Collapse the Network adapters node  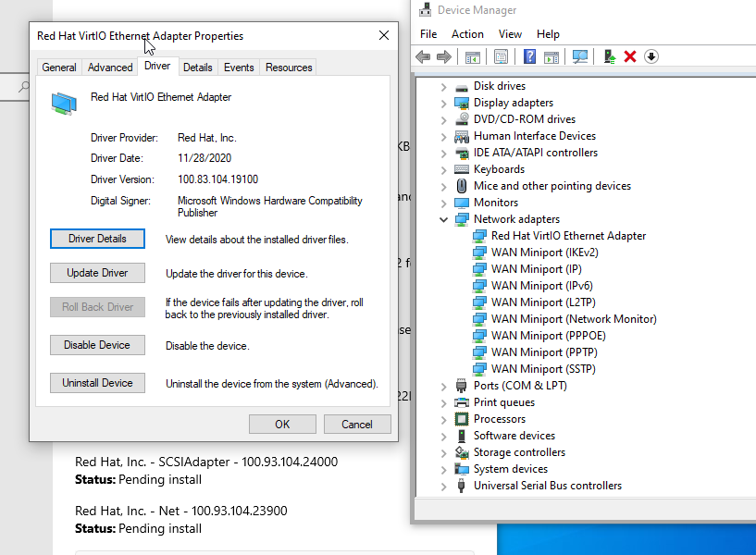click(443, 220)
